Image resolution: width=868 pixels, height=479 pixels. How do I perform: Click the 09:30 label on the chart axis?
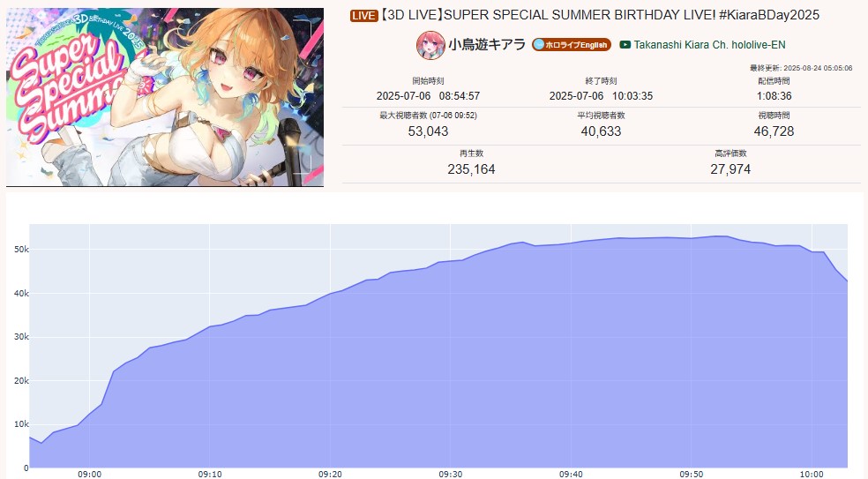pyautogui.click(x=451, y=474)
